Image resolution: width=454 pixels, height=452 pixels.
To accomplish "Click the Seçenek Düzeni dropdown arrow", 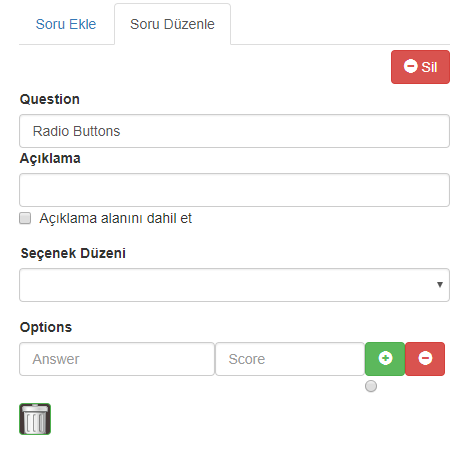I will [440, 285].
